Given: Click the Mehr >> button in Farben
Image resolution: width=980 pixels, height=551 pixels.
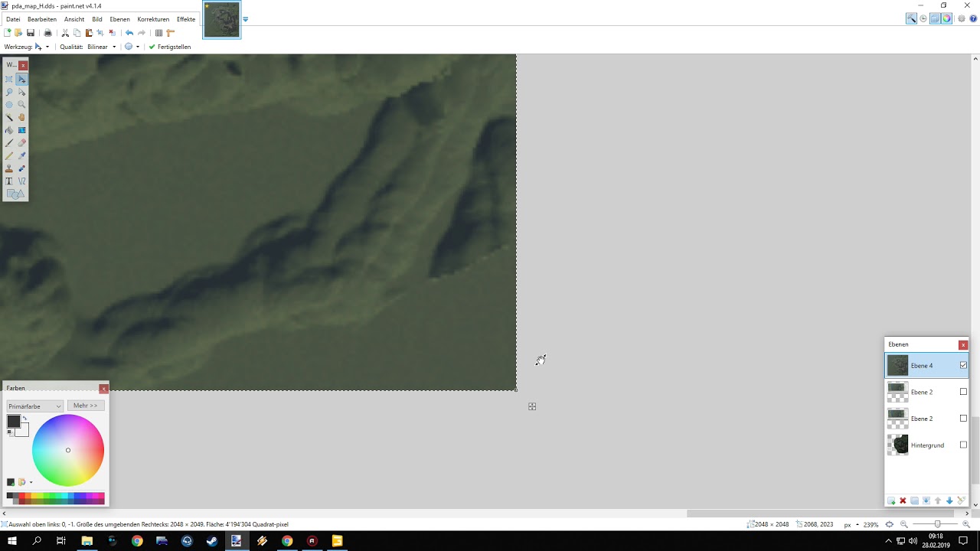Looking at the screenshot, I should 86,406.
